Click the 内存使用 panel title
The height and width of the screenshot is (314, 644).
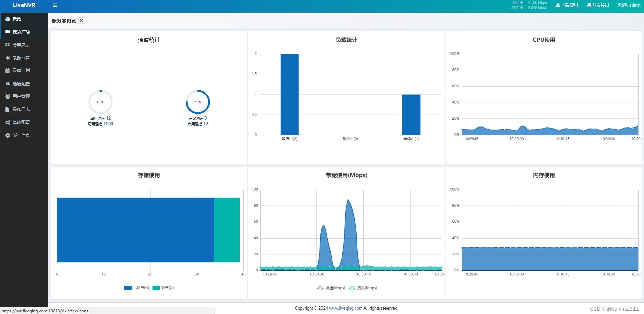(x=544, y=175)
